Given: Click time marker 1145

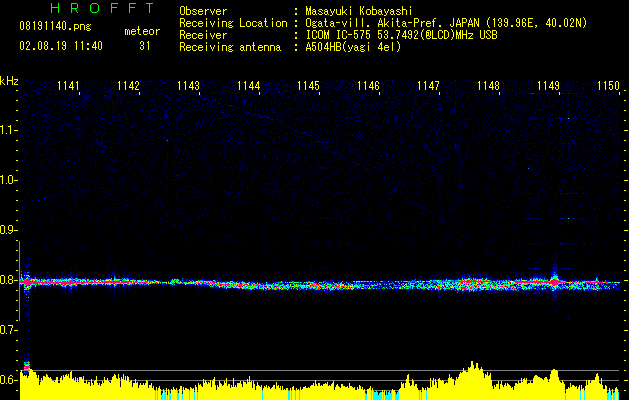Looking at the screenshot, I should pyautogui.click(x=308, y=86).
